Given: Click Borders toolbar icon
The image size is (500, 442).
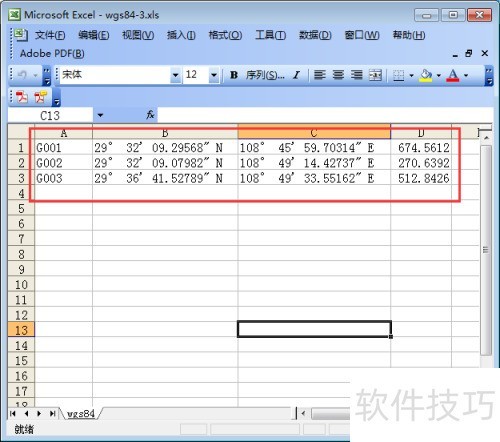Looking at the screenshot, I should point(399,75).
